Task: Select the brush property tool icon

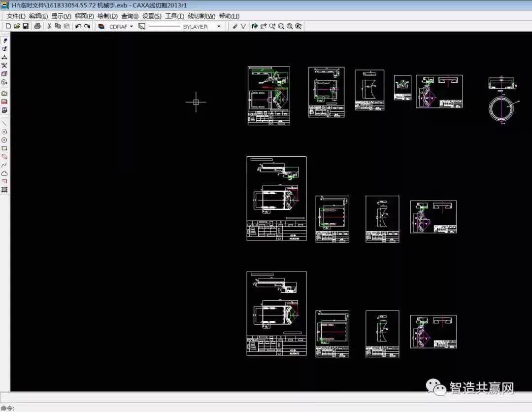Action: point(235,26)
